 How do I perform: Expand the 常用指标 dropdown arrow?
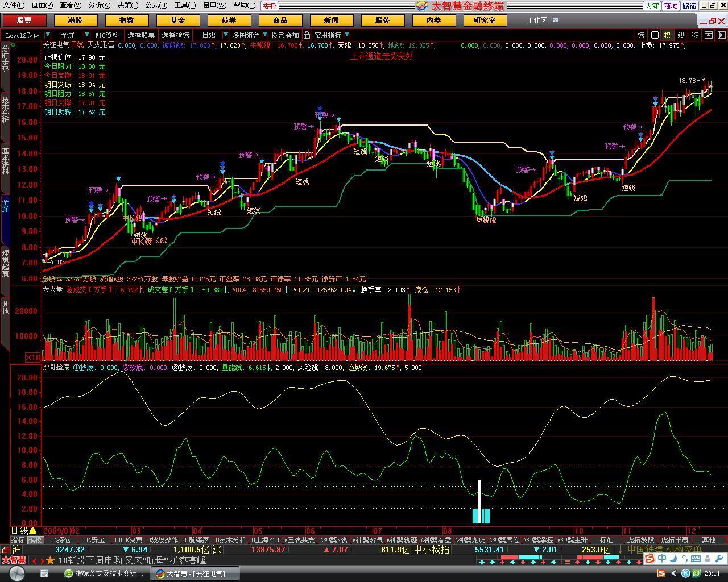click(347, 35)
